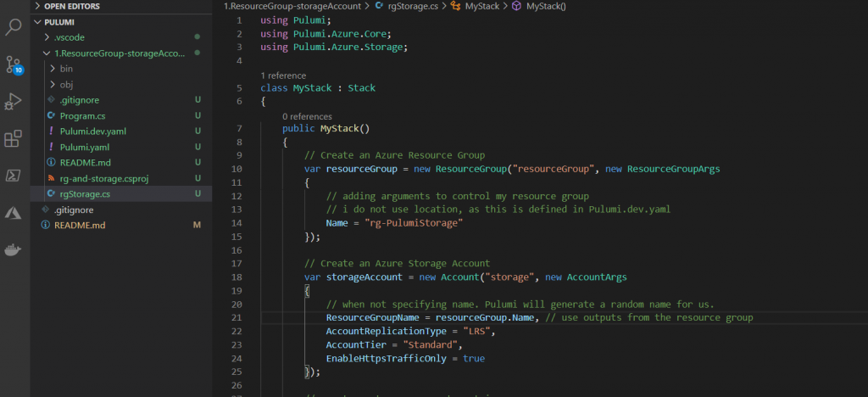Click 'AccountReplicationType' on line 22
This screenshot has height=397, width=868.
[386, 332]
